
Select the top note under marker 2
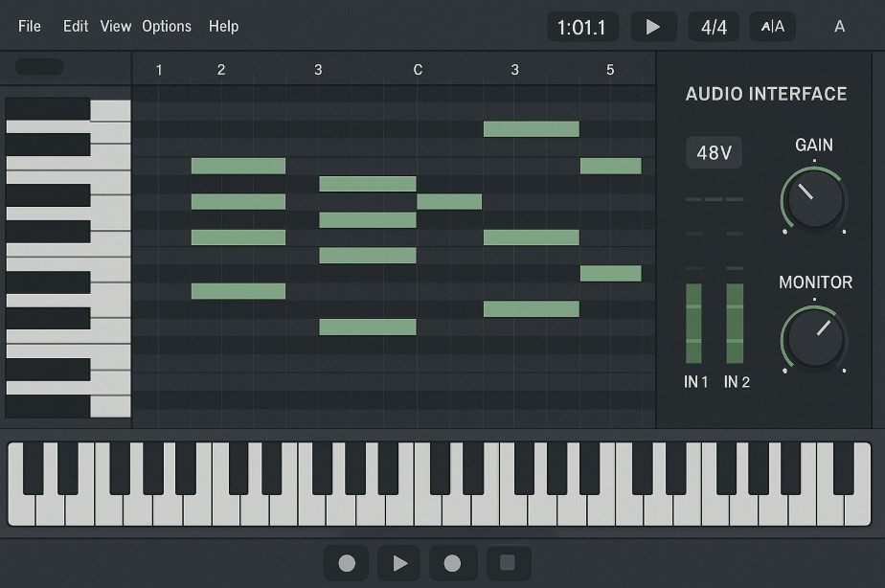tap(238, 166)
